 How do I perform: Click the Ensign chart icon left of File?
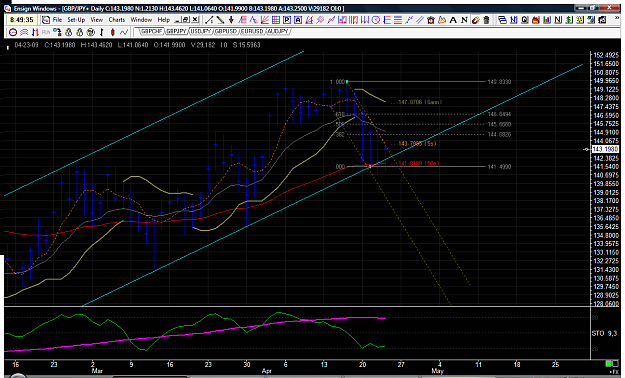point(46,20)
